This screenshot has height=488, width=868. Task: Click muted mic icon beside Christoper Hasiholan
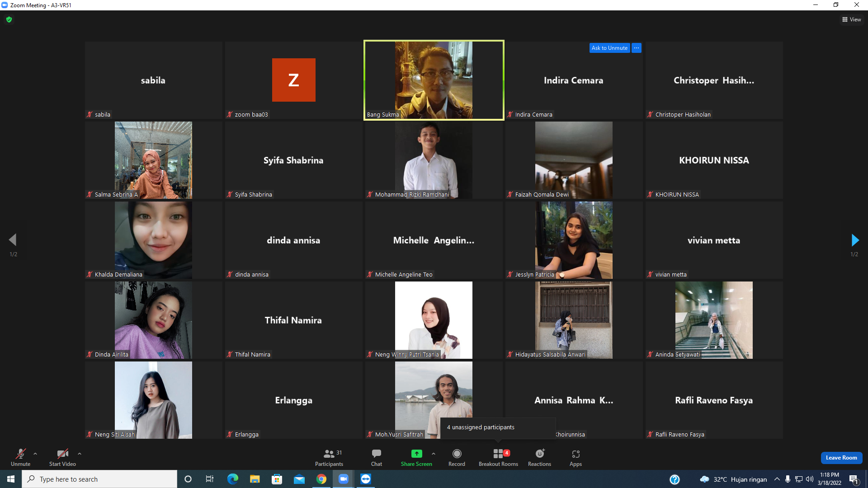[651, 115]
